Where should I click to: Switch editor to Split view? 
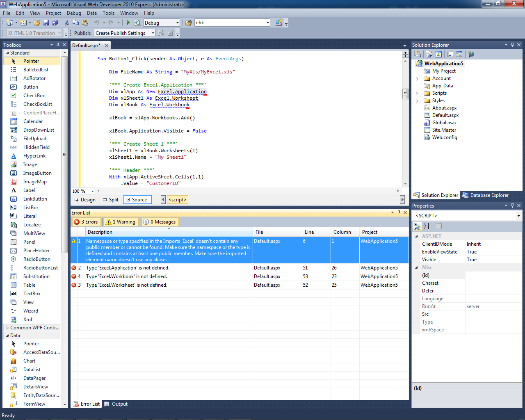click(111, 200)
